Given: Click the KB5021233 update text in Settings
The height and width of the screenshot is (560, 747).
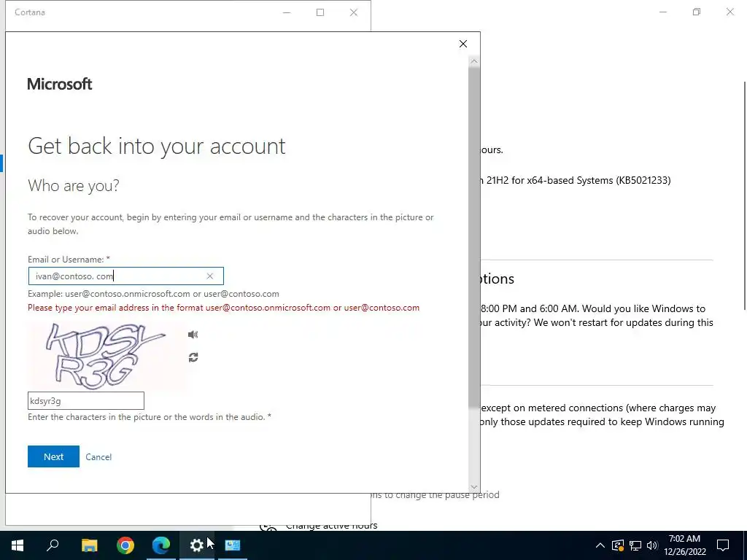Looking at the screenshot, I should point(576,181).
